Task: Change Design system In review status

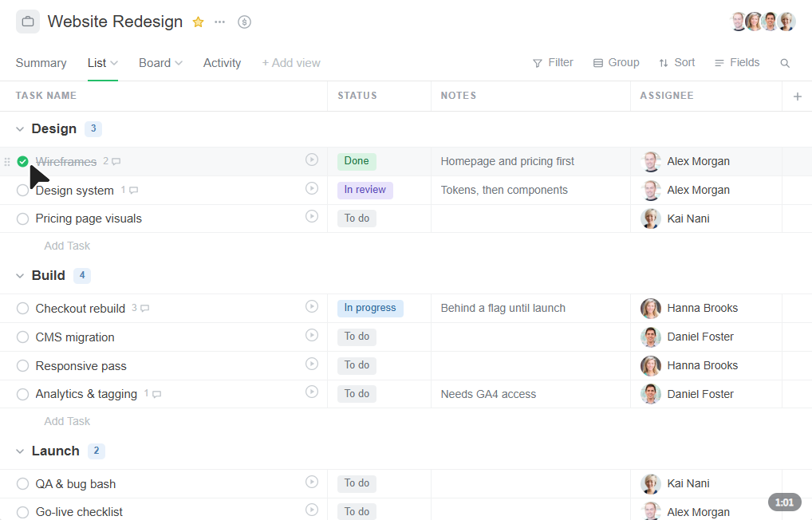Action: click(365, 190)
